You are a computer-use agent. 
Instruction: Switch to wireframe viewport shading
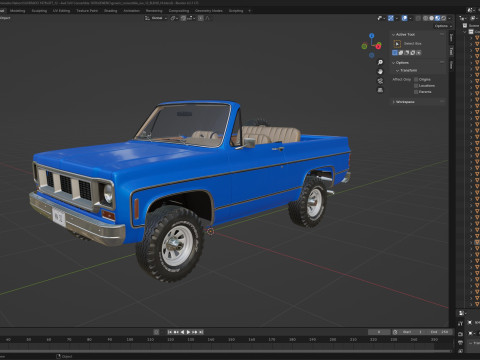point(426,18)
